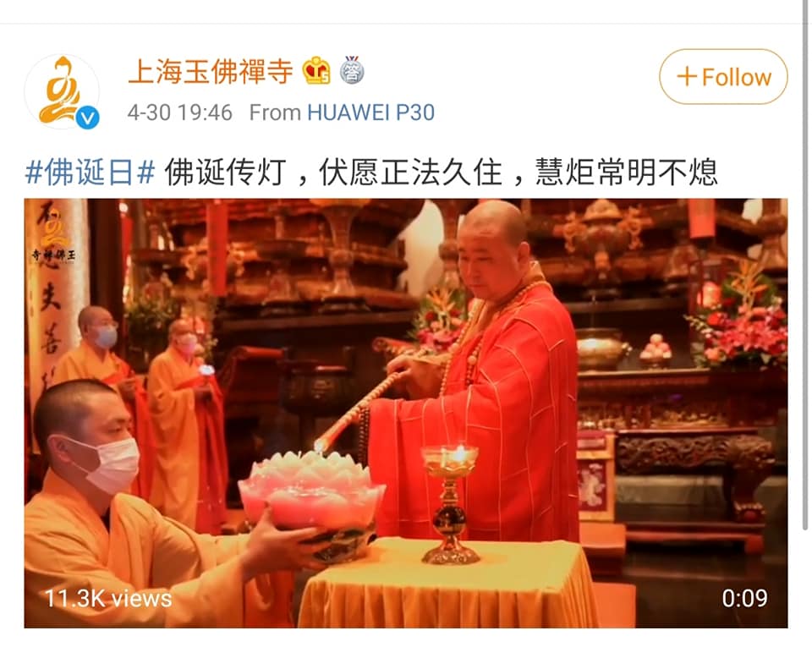Tap the blue verified V badge
The image size is (812, 669).
click(87, 118)
